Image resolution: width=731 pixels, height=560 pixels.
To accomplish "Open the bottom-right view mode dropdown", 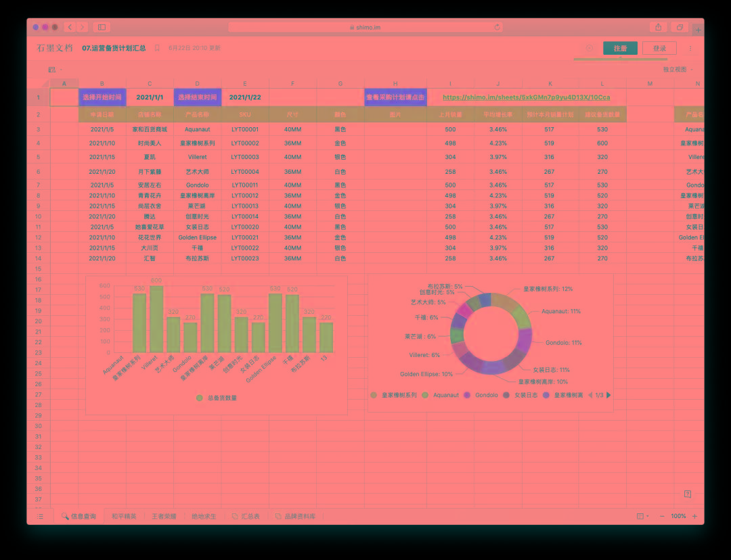I will point(642,516).
